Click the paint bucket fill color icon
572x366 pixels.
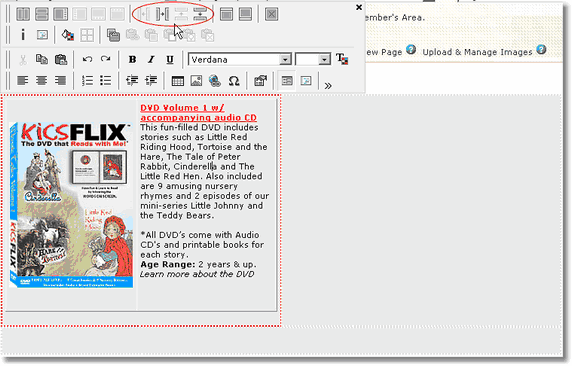[68, 35]
